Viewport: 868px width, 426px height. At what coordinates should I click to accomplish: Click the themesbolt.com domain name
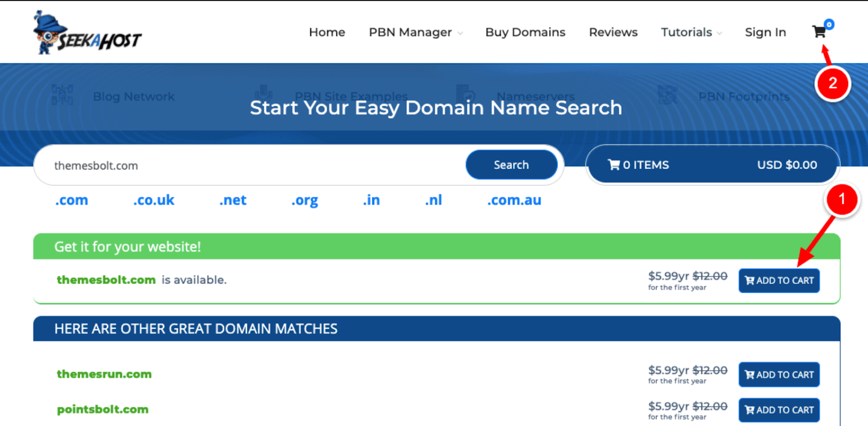point(106,280)
